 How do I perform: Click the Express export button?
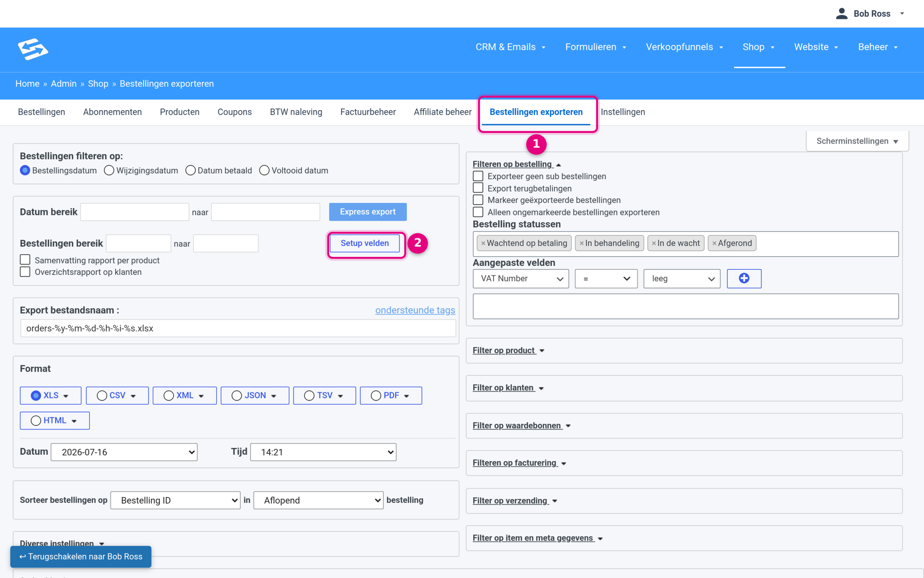coord(368,212)
